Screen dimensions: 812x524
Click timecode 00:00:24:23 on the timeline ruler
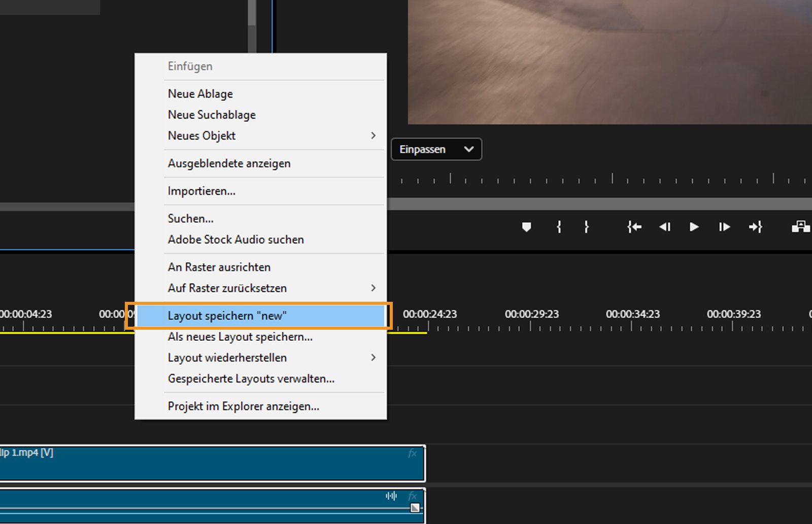click(430, 314)
